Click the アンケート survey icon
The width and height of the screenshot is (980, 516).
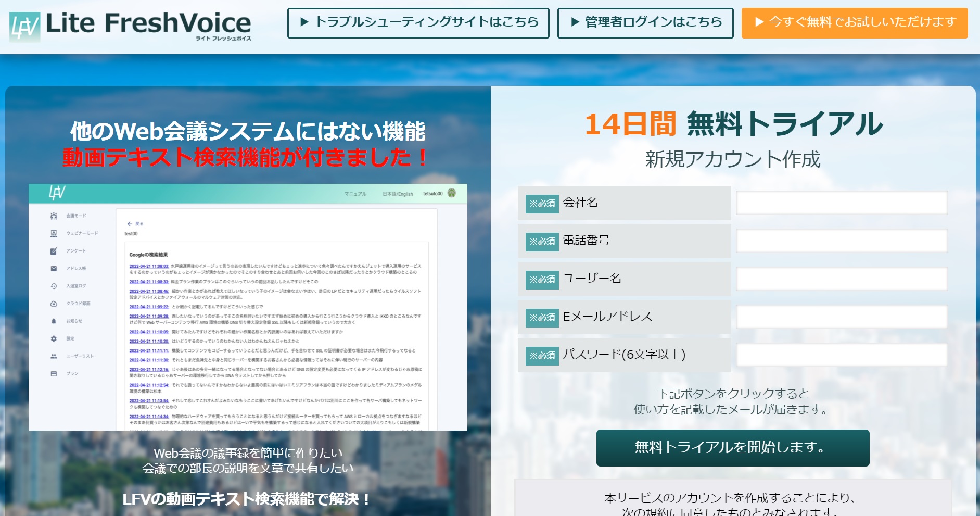(x=53, y=250)
